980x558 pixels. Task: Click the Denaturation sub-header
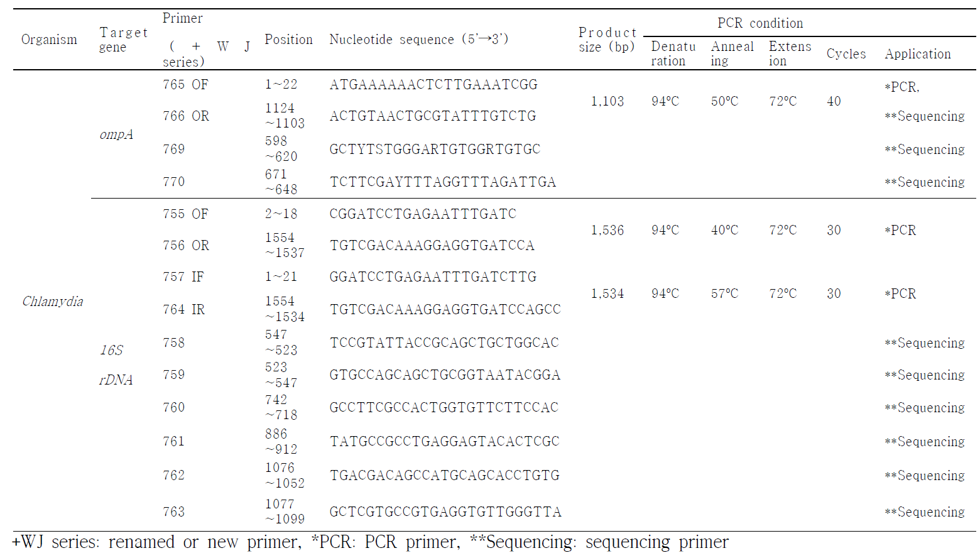click(673, 53)
